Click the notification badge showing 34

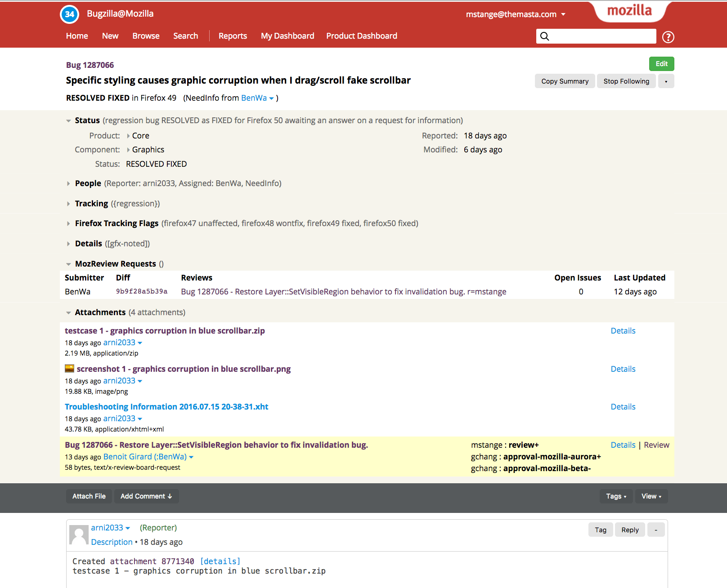point(70,14)
